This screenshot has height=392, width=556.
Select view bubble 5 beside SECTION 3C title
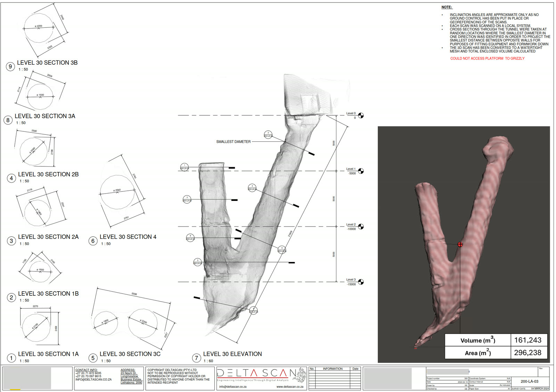(x=93, y=358)
